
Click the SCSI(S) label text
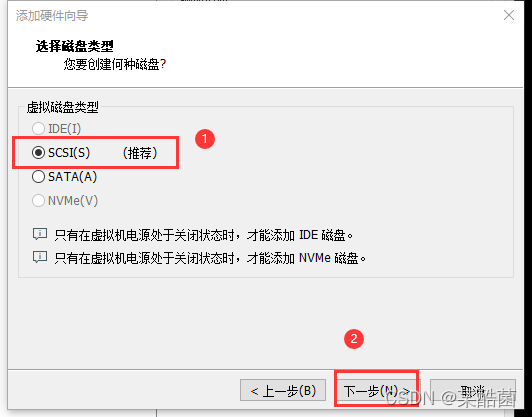pos(69,153)
